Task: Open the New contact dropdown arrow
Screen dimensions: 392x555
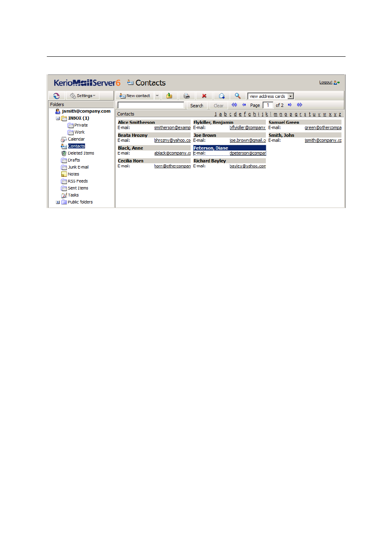Action: pos(157,96)
